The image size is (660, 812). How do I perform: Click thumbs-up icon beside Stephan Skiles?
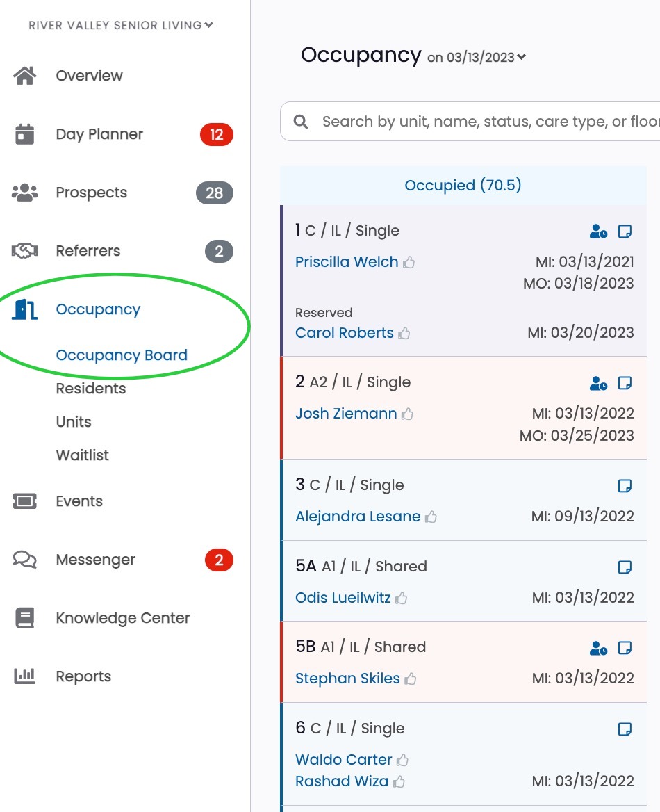(x=411, y=679)
